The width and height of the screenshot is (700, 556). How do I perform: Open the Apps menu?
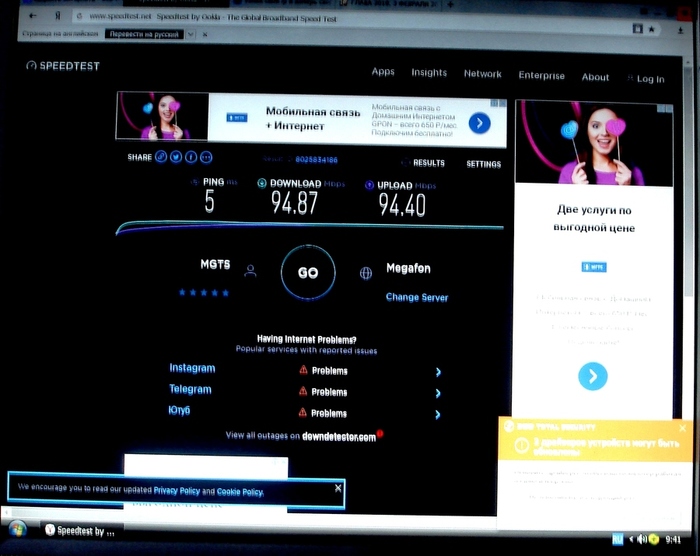point(383,71)
